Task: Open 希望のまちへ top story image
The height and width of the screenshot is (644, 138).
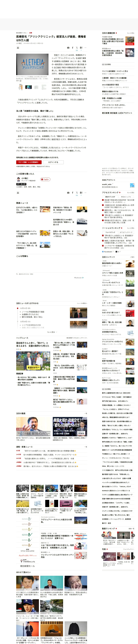Action: point(33,361)
